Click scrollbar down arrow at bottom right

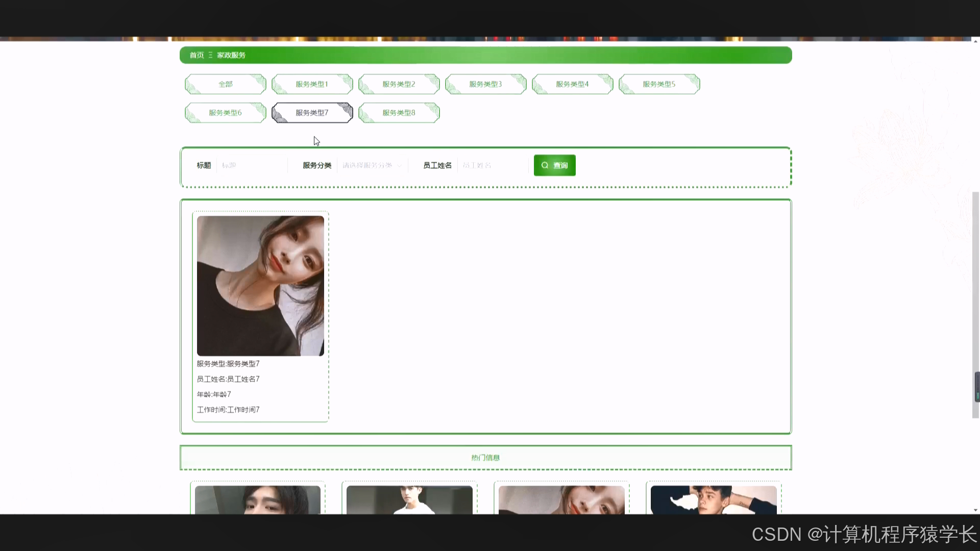point(975,510)
